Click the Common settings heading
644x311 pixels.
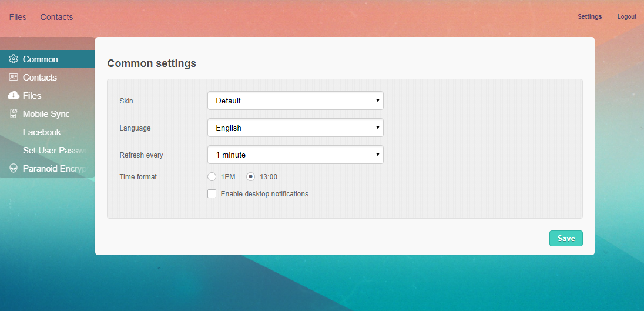(152, 63)
